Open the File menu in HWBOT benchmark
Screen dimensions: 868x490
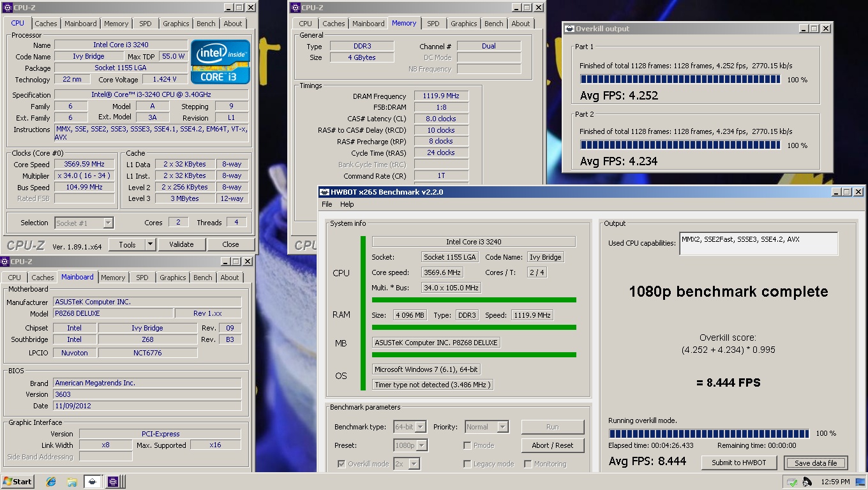[327, 204]
